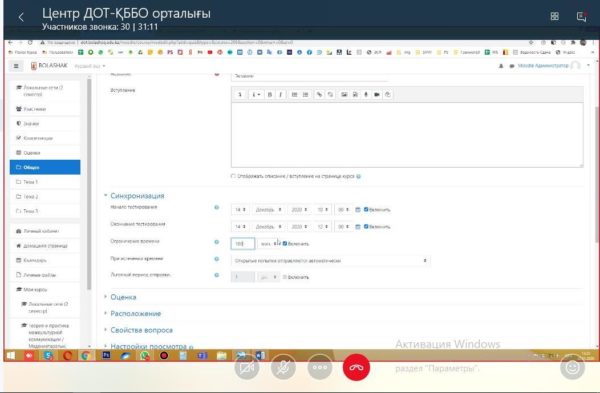600x393 pixels.
Task: Record audio using the microphone editor icon
Action: 366,95
